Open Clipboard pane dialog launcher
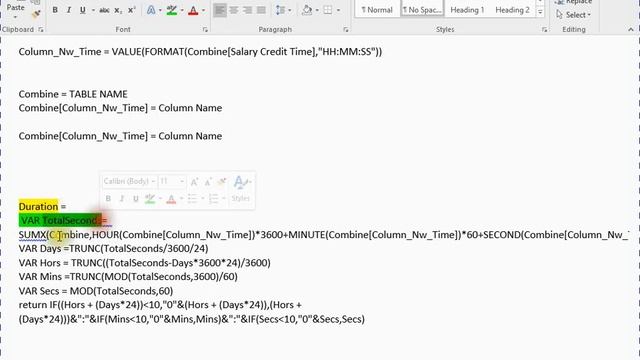The width and height of the screenshot is (640, 360). [40, 29]
